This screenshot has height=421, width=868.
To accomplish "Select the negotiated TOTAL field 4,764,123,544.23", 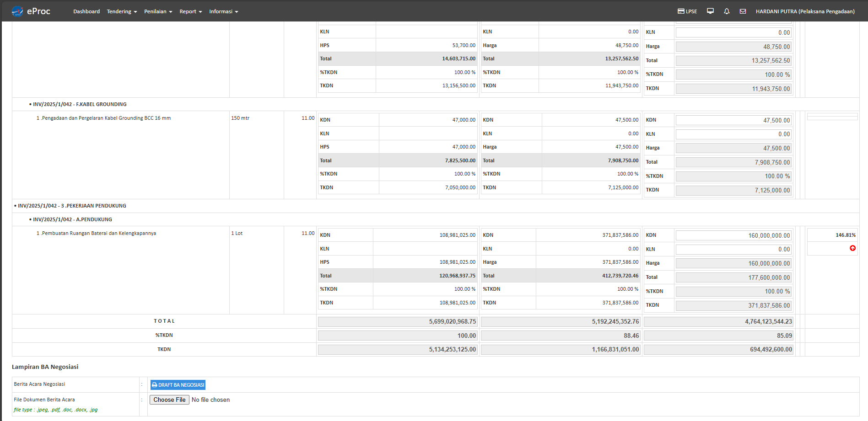I will (x=718, y=322).
